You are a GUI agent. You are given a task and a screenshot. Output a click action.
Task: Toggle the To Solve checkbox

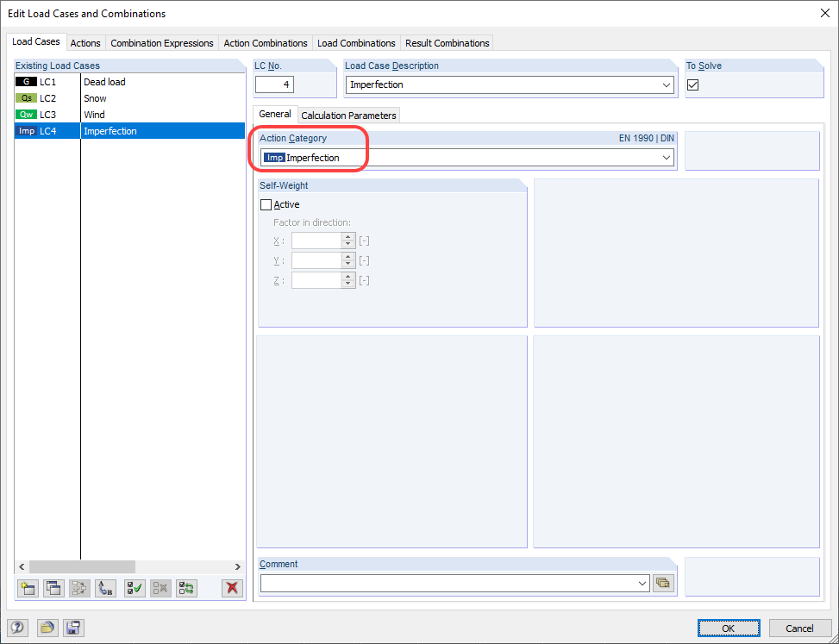[693, 84]
